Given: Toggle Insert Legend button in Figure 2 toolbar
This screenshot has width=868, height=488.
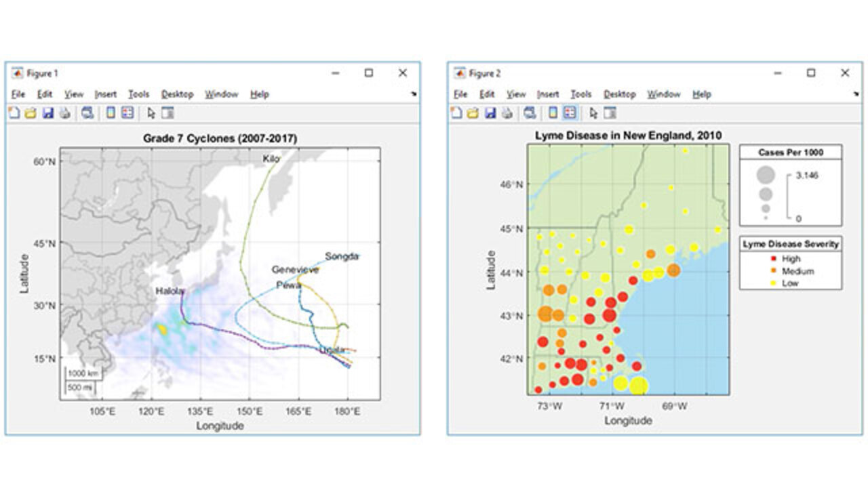Looking at the screenshot, I should pyautogui.click(x=570, y=113).
